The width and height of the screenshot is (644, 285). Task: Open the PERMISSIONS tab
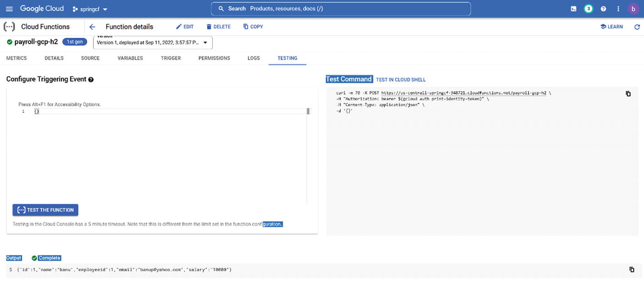coord(214,58)
